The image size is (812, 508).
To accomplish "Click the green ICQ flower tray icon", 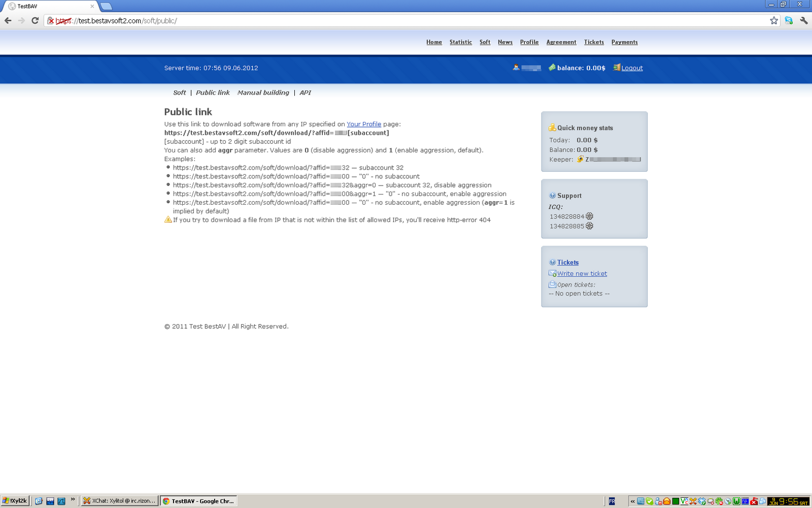I will tap(719, 501).
